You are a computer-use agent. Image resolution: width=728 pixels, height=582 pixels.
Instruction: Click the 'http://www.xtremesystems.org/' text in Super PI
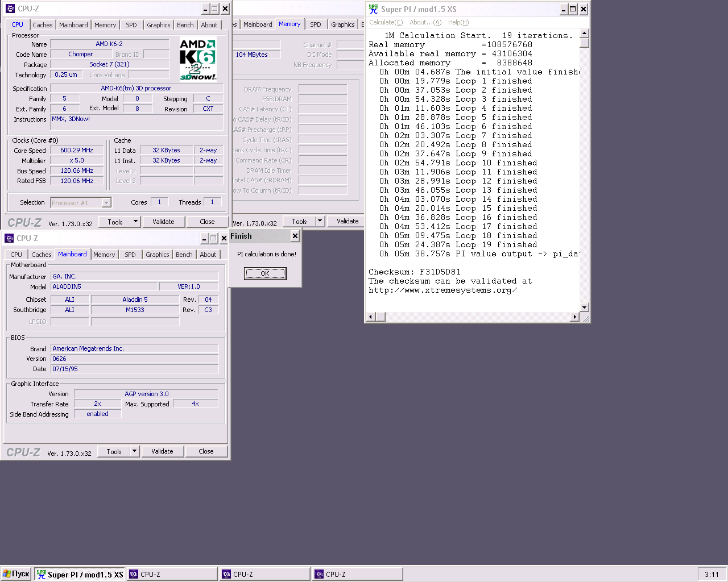pyautogui.click(x=443, y=290)
